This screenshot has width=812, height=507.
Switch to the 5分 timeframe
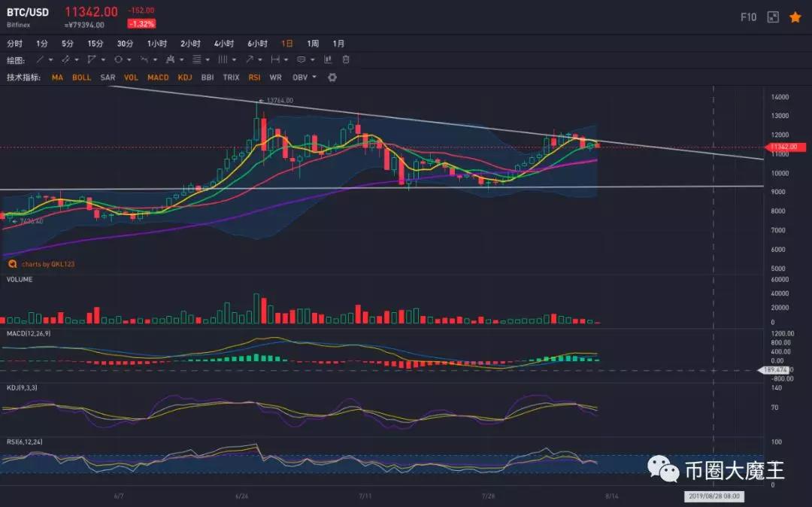(68, 44)
